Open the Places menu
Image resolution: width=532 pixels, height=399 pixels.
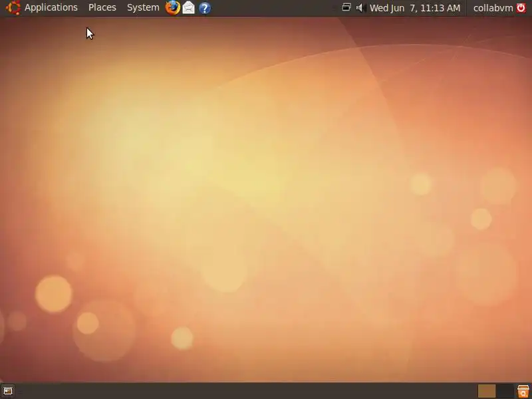coord(102,7)
